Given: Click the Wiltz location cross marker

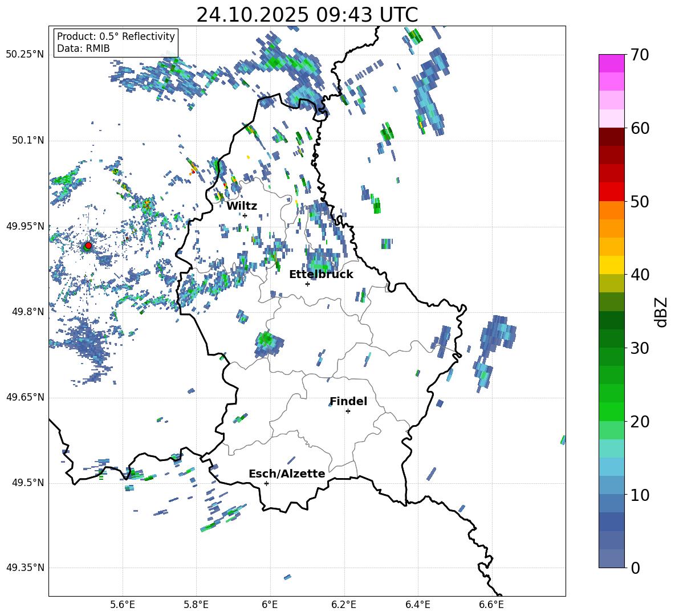Looking at the screenshot, I should point(245,215).
